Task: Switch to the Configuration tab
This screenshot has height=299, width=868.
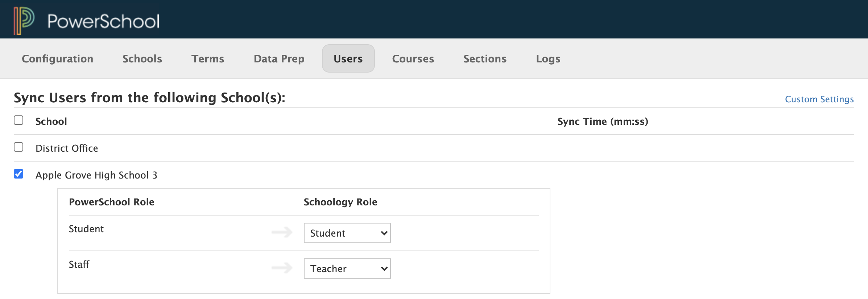Action: pyautogui.click(x=58, y=59)
